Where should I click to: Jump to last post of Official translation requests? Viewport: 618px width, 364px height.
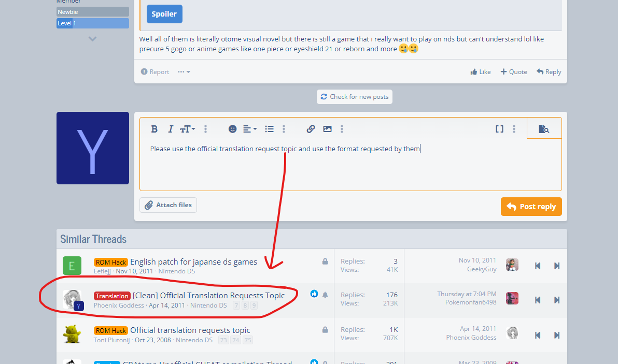pos(556,335)
